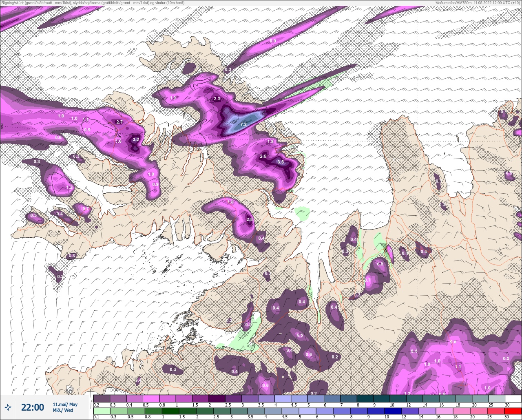The width and height of the screenshot is (522, 420).
Task: Select the light grey swatch at value 25, upper legend
Action: click(497, 398)
